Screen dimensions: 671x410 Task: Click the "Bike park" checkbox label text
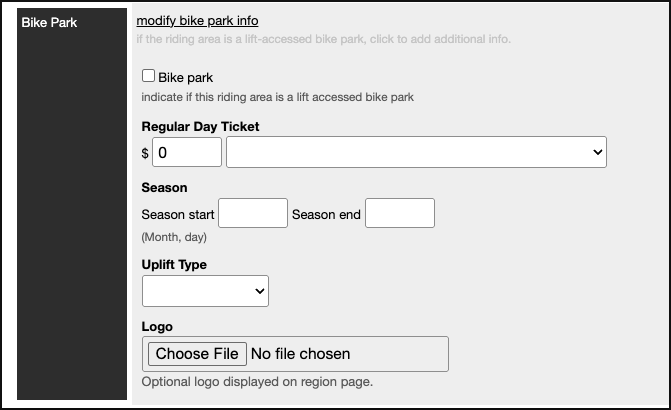tap(185, 77)
